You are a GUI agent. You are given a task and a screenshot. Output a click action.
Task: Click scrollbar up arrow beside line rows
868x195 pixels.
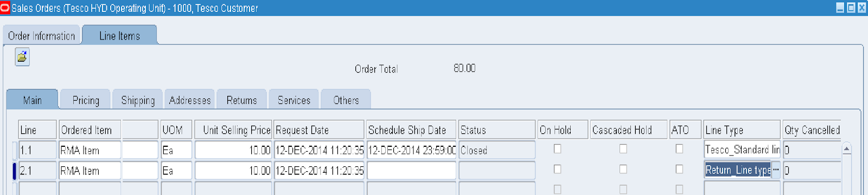click(x=846, y=149)
